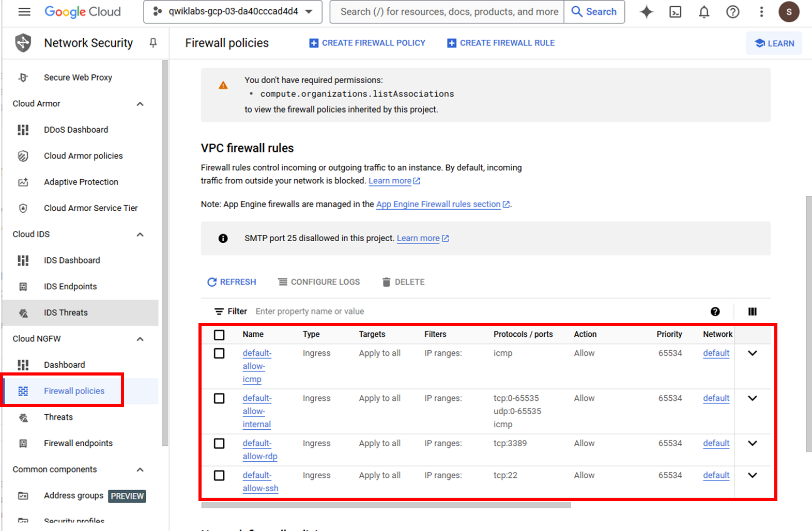Click Create Firewall Rule button
The image size is (812, 531).
tap(501, 43)
